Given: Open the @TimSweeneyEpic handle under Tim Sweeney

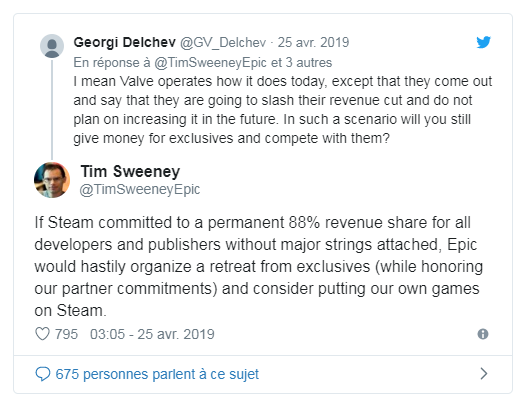Looking at the screenshot, I should 140,189.
